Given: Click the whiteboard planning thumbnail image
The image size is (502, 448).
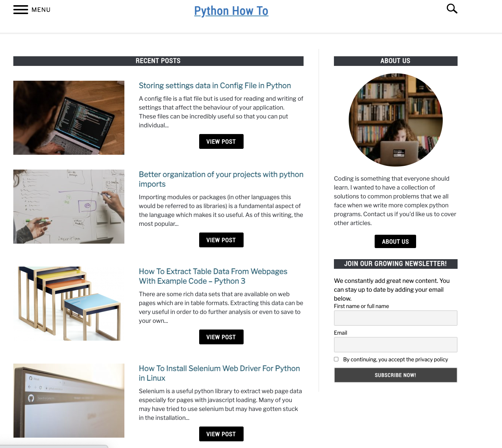Looking at the screenshot, I should click(x=69, y=207).
